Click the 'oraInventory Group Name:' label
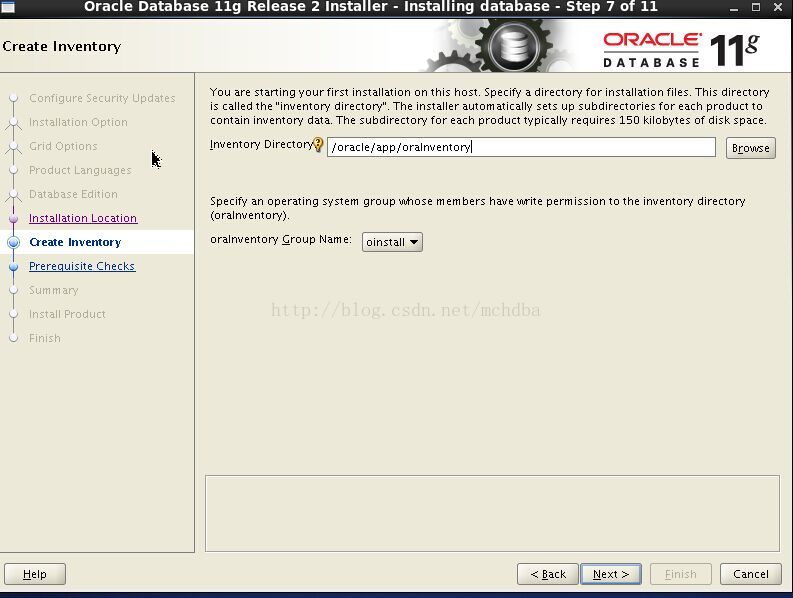Screen dimensions: 793x598 click(281, 239)
